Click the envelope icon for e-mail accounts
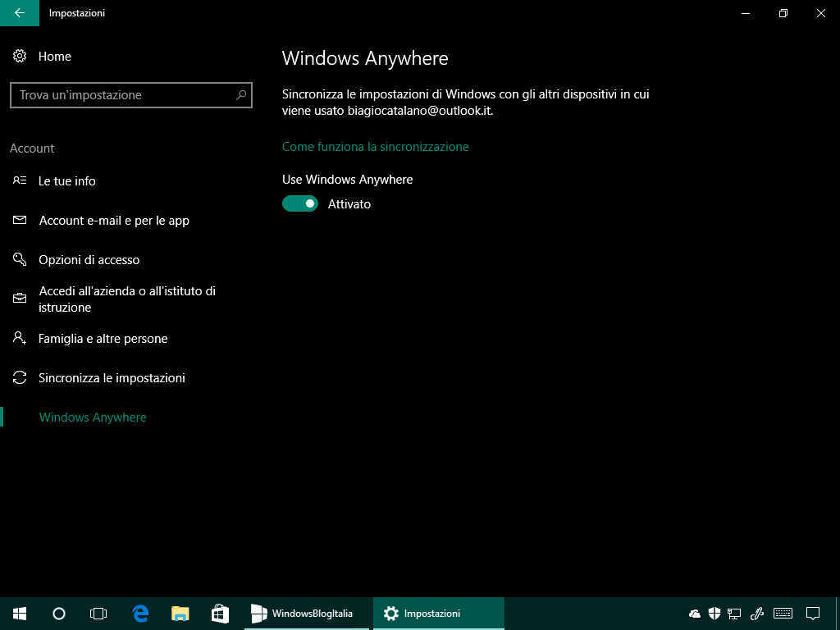This screenshot has width=840, height=630. (20, 220)
